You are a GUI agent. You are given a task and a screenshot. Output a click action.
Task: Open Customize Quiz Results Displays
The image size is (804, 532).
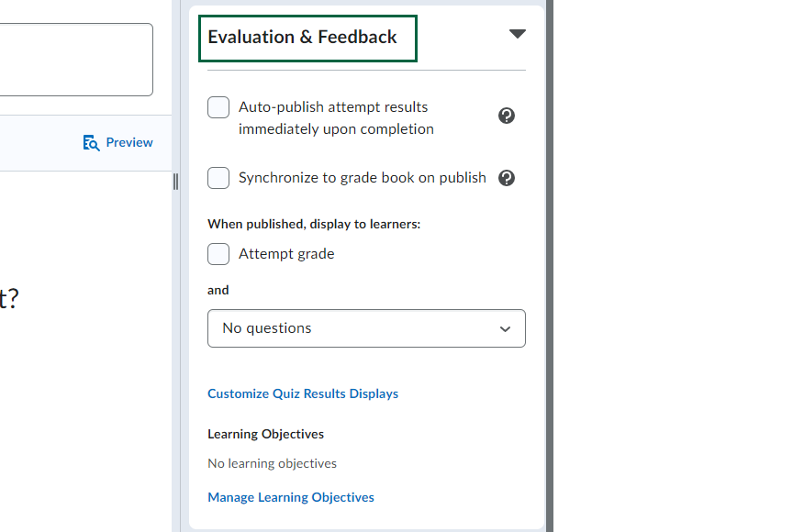coord(303,393)
